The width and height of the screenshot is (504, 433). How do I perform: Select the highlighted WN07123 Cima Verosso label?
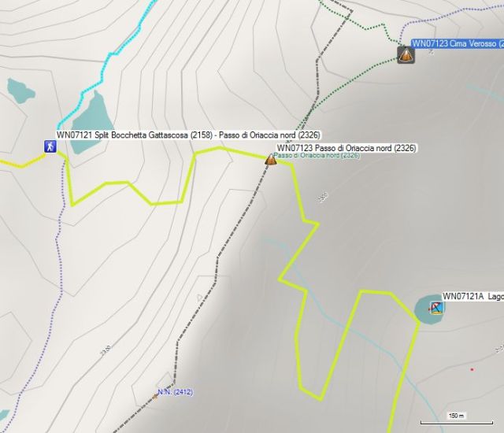click(x=458, y=43)
